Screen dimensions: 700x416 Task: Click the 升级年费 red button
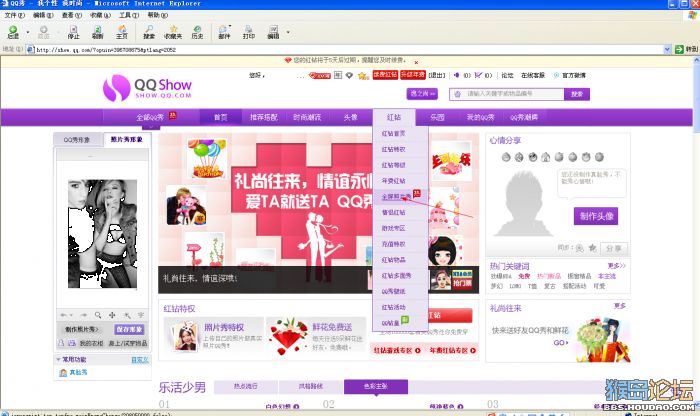point(412,75)
